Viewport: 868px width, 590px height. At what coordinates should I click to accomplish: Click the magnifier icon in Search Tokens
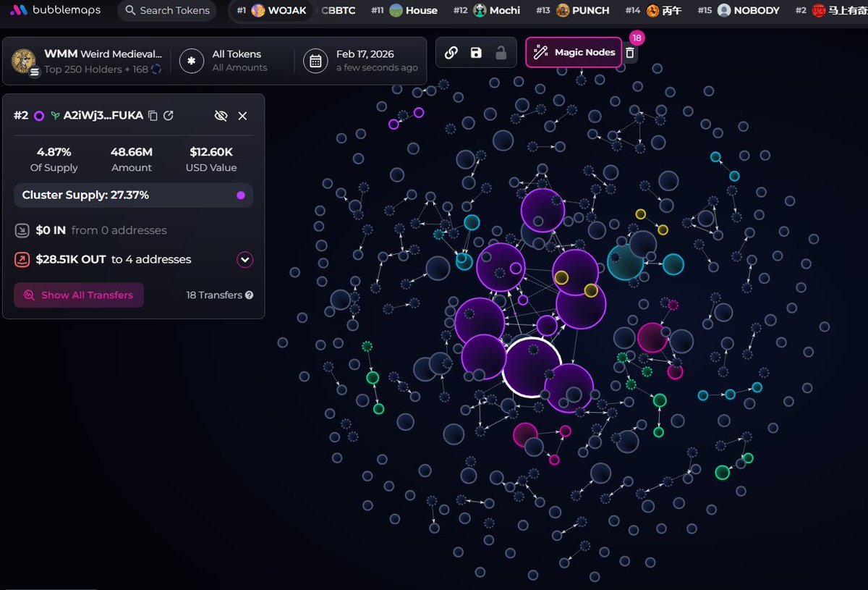pos(130,10)
